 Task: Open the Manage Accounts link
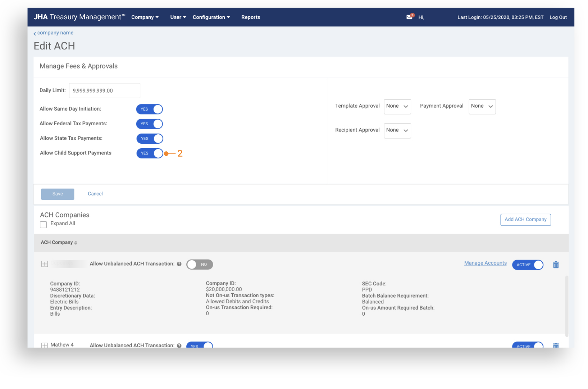point(485,263)
